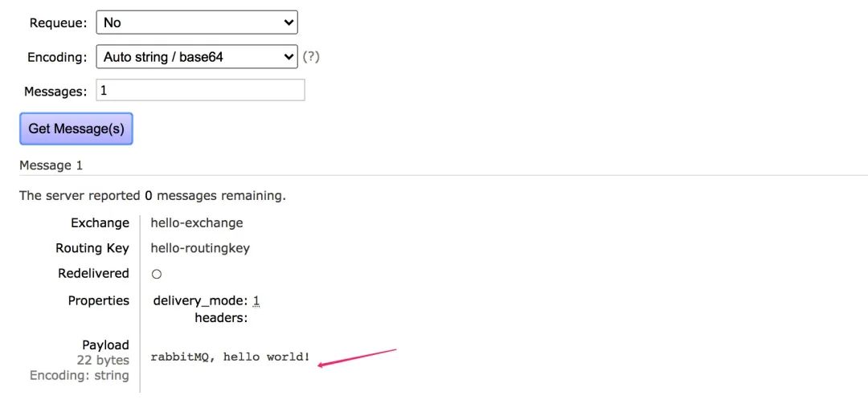Select the hello-exchange value
The height and width of the screenshot is (416, 868).
point(196,223)
